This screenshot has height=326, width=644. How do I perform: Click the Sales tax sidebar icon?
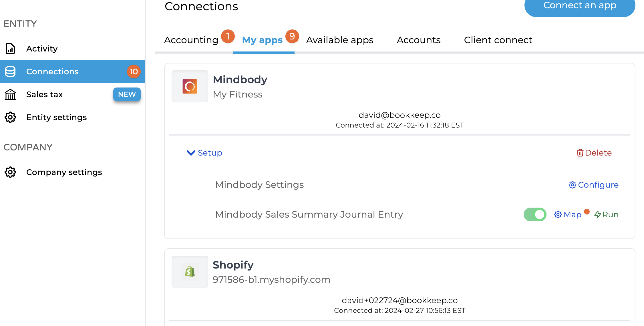tap(10, 94)
